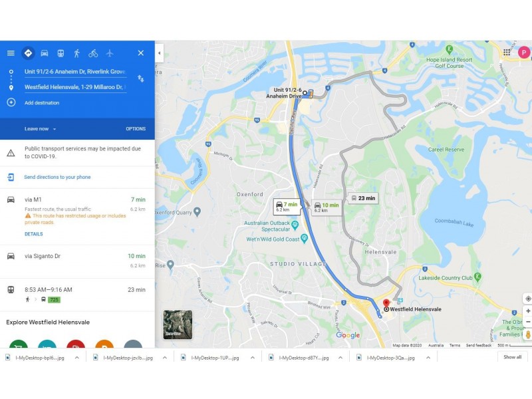Click Send directions to your phone
This screenshot has width=532, height=399.
[57, 177]
